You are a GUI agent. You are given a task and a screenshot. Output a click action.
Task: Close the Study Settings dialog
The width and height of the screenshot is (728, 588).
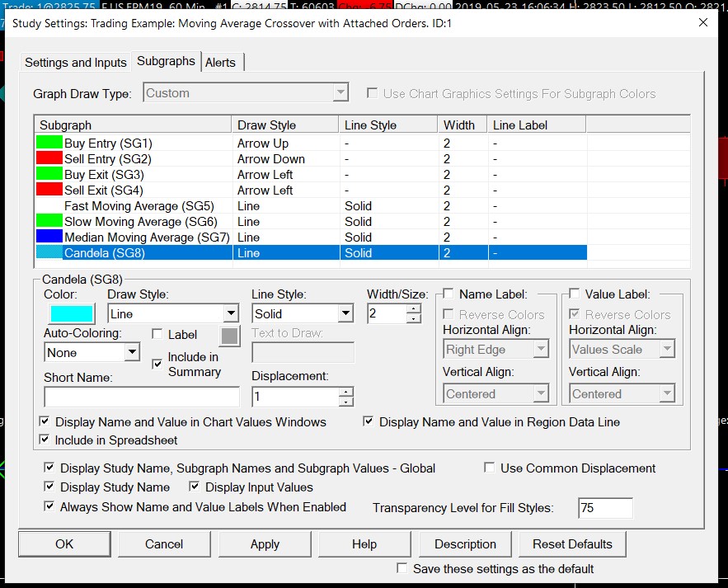pyautogui.click(x=703, y=23)
